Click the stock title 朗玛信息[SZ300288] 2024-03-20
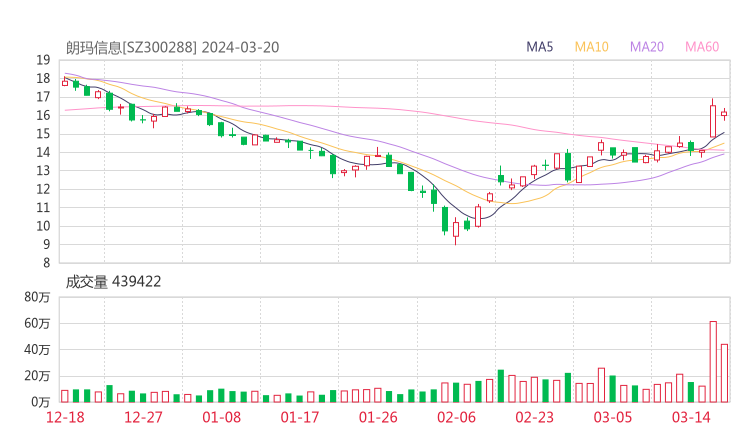Image resolution: width=740 pixels, height=440 pixels. [x=173, y=47]
